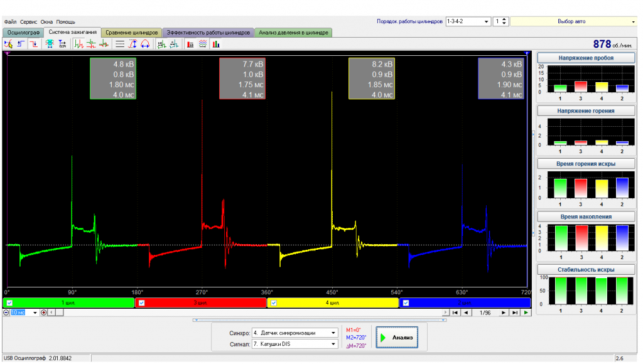This screenshot has height=364, width=643.
Task: Click the cylinder numbering 1234 icon
Action: (x=62, y=44)
